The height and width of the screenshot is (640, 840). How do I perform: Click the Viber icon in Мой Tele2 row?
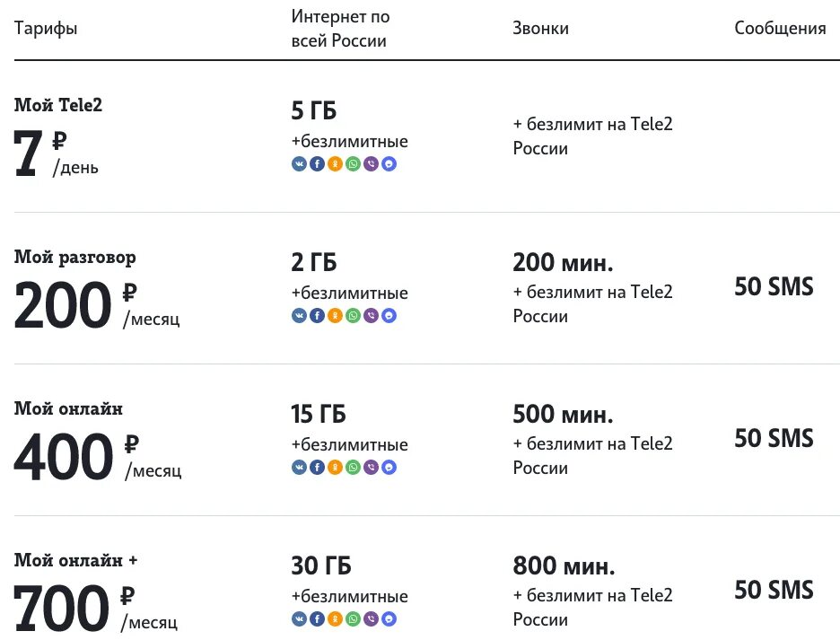(371, 164)
